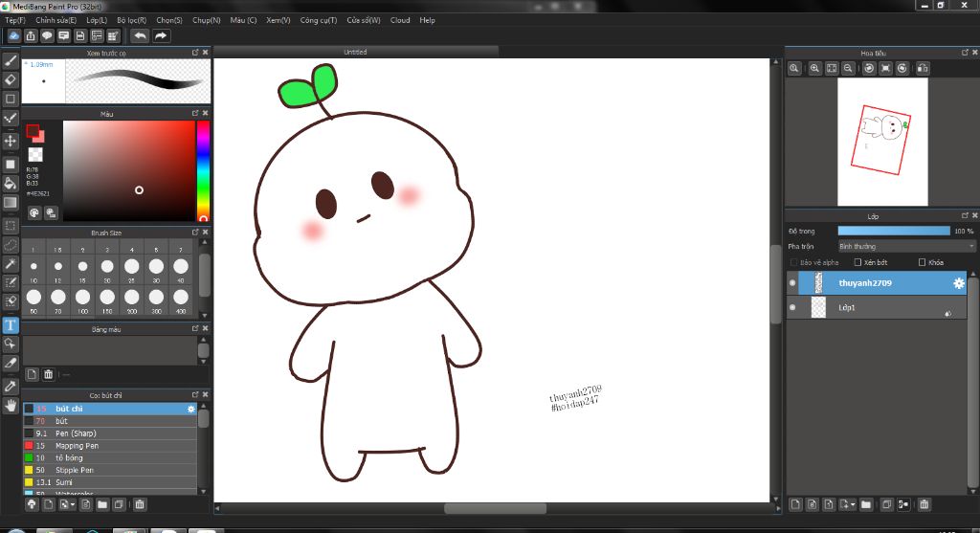Select the Lớp1 layer row
This screenshot has height=533, width=980.
click(x=877, y=307)
